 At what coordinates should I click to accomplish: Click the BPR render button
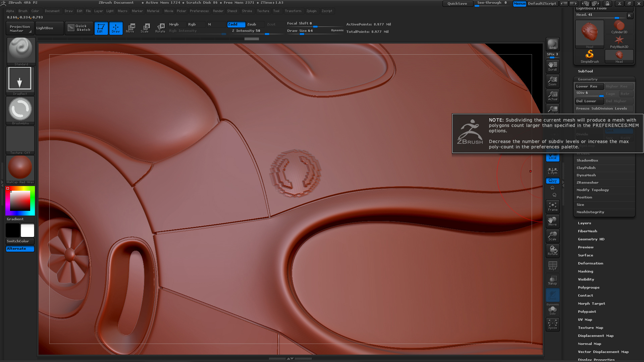(552, 44)
